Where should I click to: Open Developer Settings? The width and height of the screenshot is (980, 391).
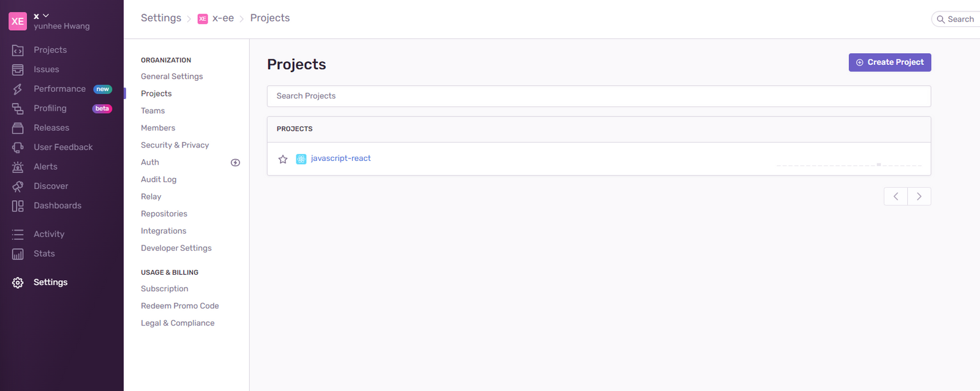[176, 248]
